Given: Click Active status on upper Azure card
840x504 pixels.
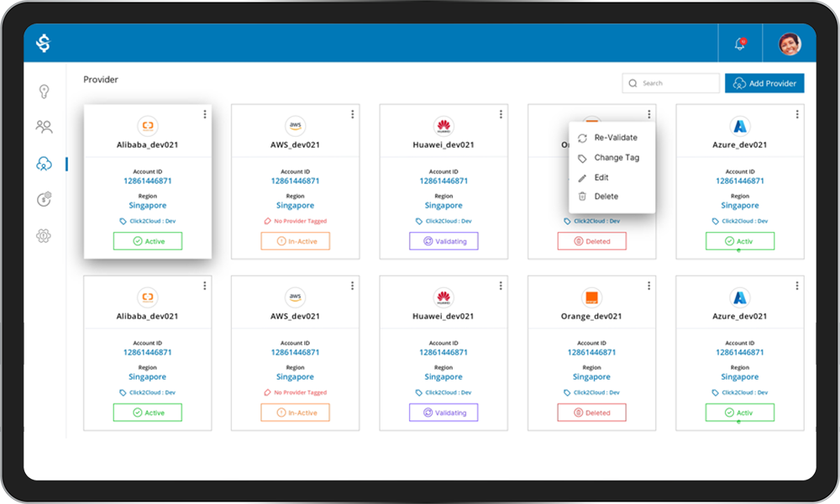Looking at the screenshot, I should (740, 241).
